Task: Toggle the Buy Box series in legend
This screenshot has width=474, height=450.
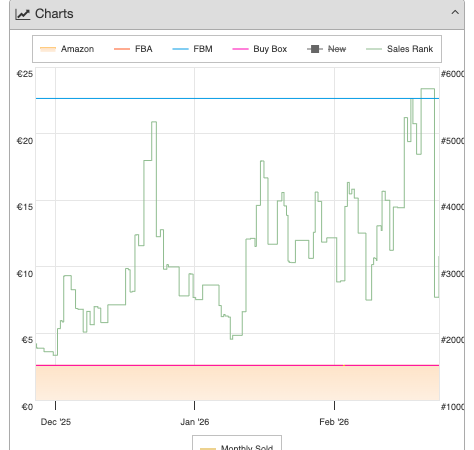Action: pos(260,49)
